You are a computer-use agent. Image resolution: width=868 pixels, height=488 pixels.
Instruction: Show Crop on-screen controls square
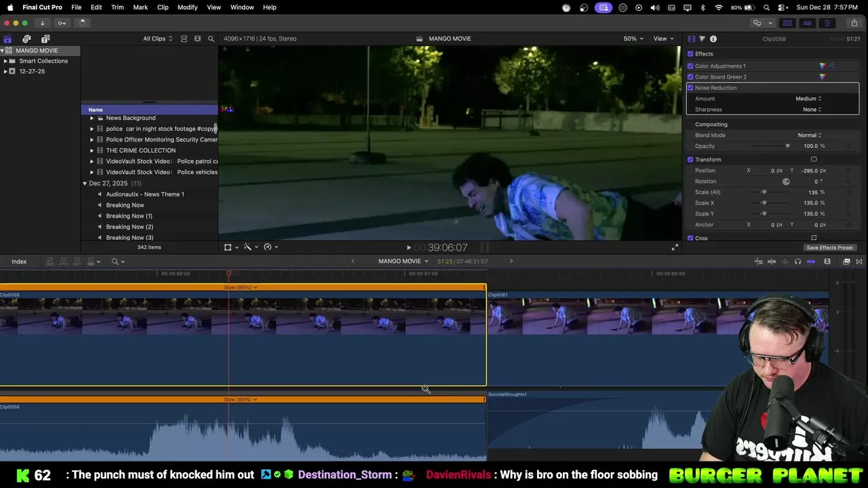[x=814, y=238]
